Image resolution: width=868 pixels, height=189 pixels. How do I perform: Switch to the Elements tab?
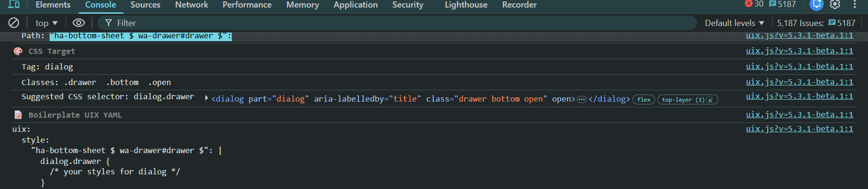[x=53, y=5]
